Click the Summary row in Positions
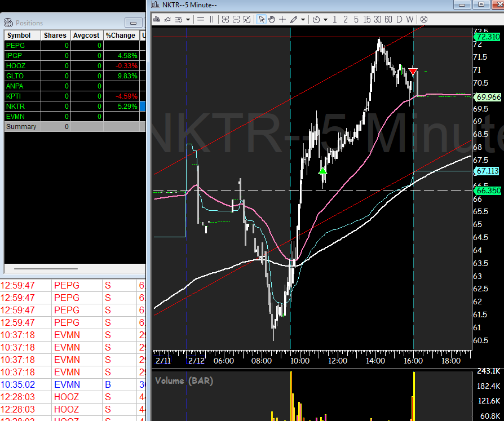The width and height of the screenshot is (504, 421). (74, 127)
